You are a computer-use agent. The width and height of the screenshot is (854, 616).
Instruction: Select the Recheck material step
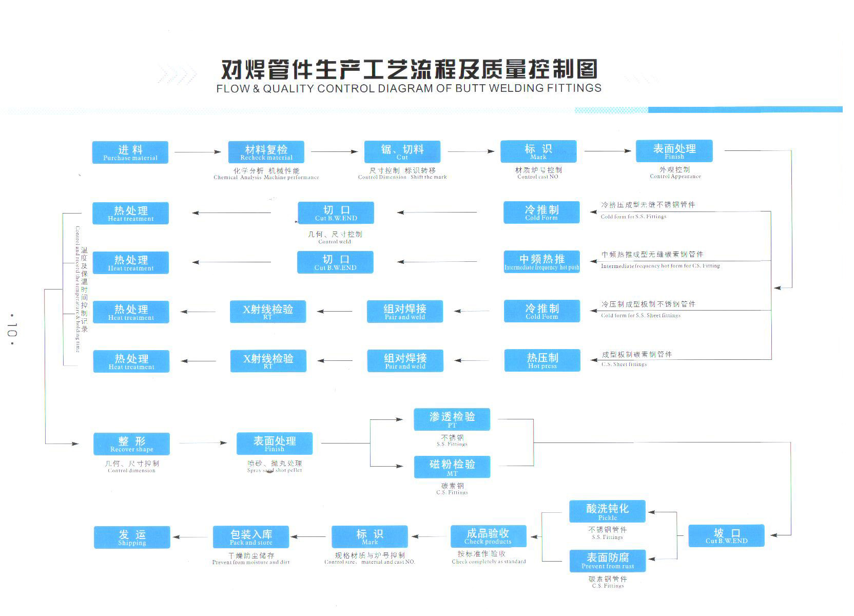266,152
